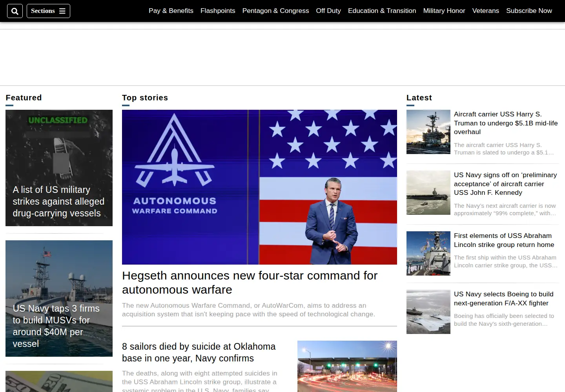565x392 pixels.
Task: Click the toll gate night photo thumbnail
Action: coord(347,366)
